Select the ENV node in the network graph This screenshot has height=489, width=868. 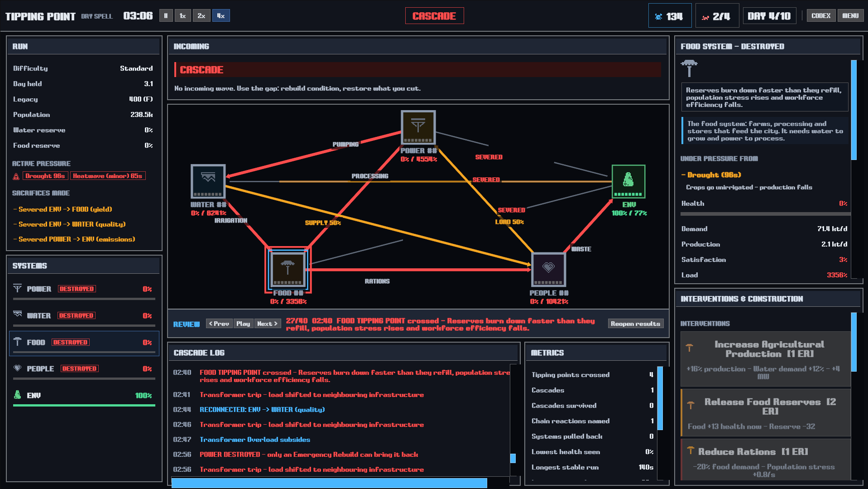coord(628,181)
